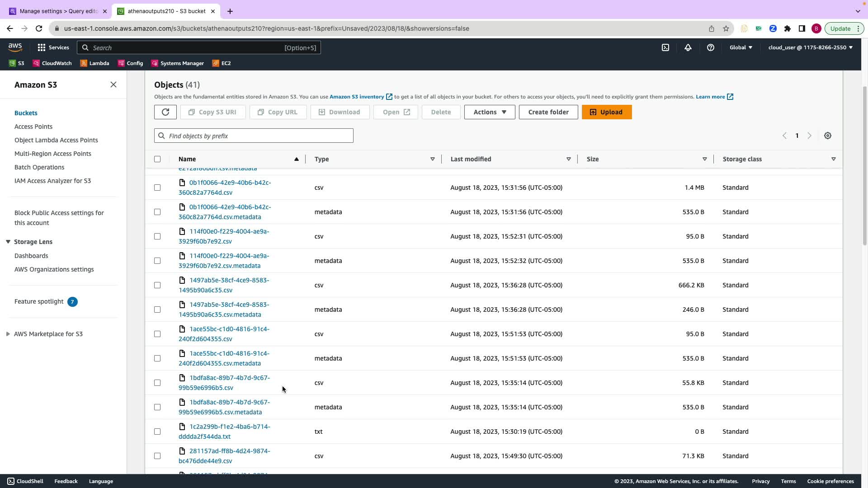This screenshot has width=868, height=488.
Task: Click the help question mark icon
Action: pyautogui.click(x=710, y=47)
